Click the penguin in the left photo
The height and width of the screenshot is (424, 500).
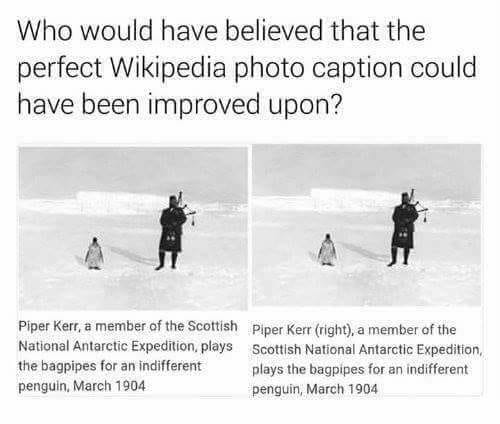tap(94, 254)
